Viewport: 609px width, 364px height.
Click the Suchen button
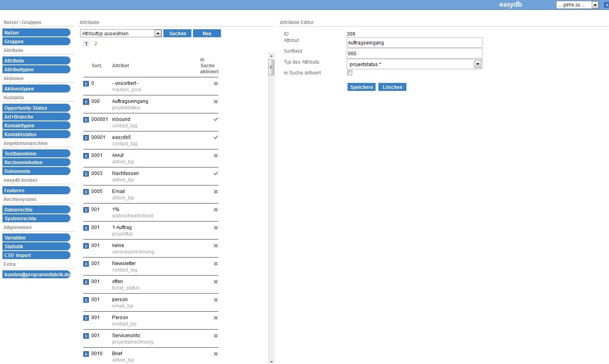(177, 34)
